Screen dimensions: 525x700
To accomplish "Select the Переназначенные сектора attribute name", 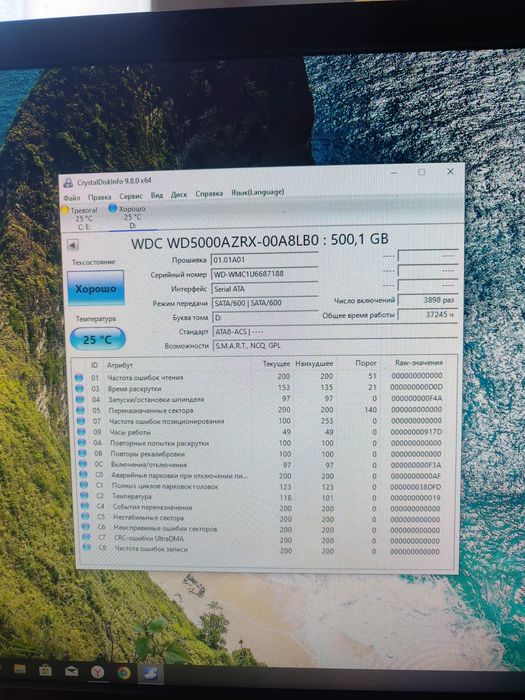I will (x=151, y=410).
